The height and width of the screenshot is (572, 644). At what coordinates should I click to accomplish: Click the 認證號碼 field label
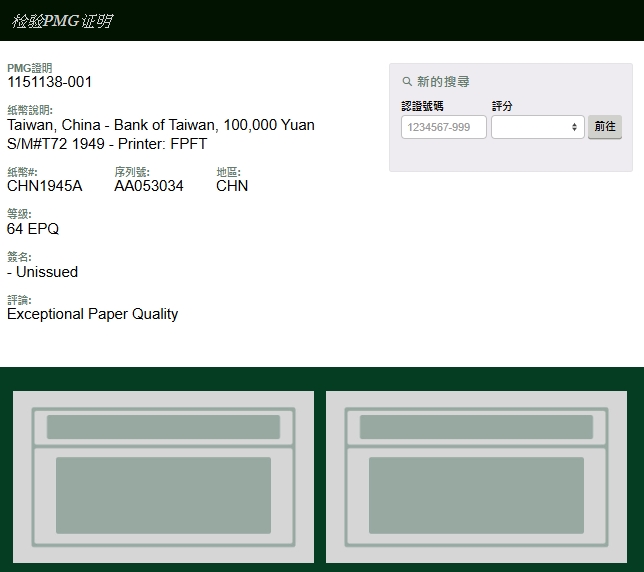(422, 106)
